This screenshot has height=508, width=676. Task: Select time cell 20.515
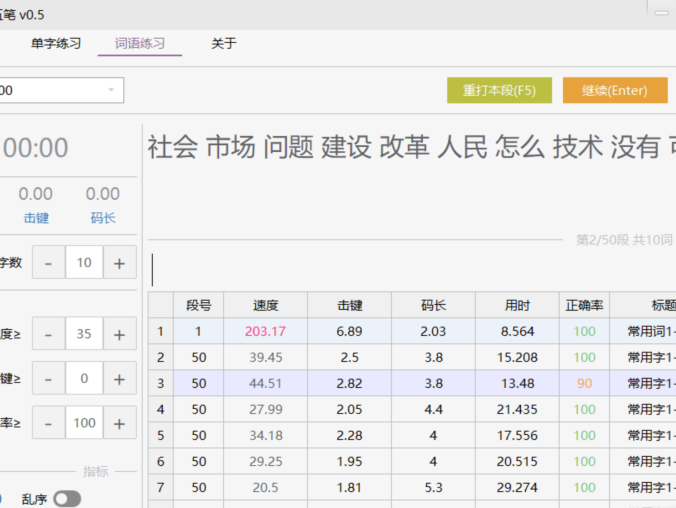pyautogui.click(x=517, y=461)
